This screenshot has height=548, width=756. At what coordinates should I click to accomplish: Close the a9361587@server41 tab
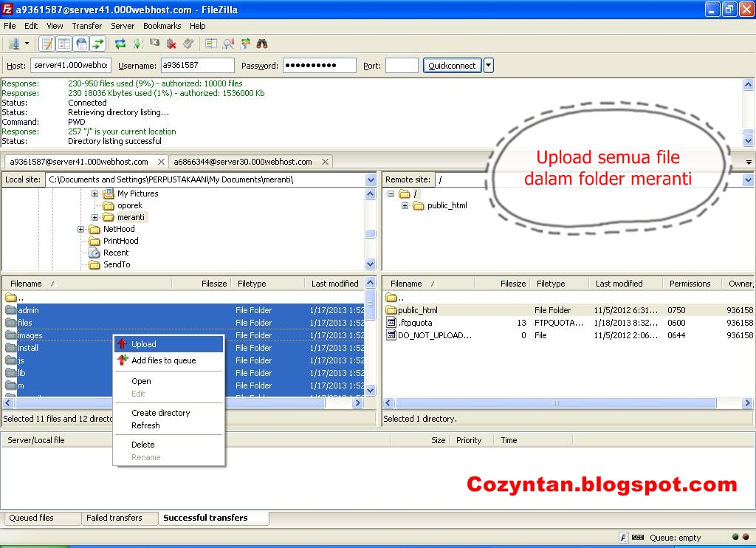(161, 162)
